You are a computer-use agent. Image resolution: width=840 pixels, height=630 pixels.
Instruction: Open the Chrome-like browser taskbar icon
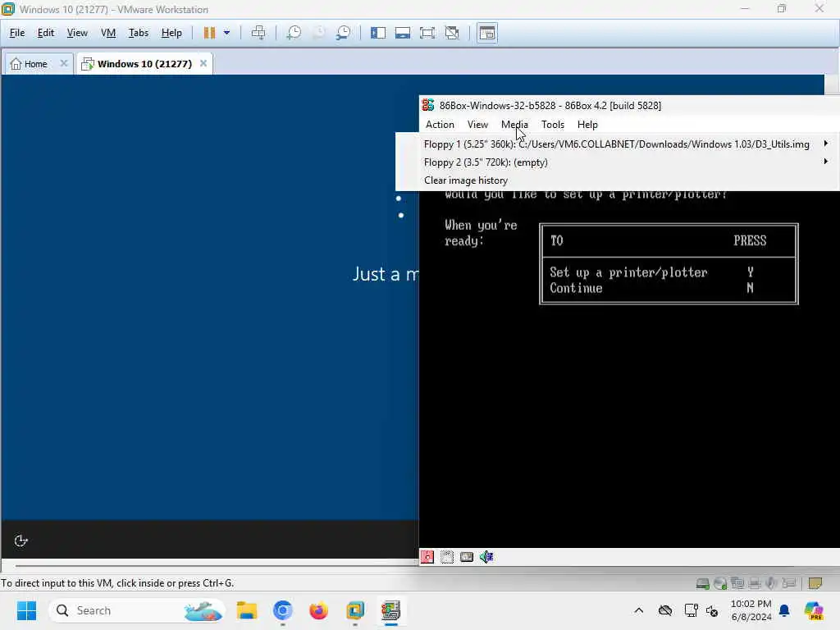[x=283, y=610]
